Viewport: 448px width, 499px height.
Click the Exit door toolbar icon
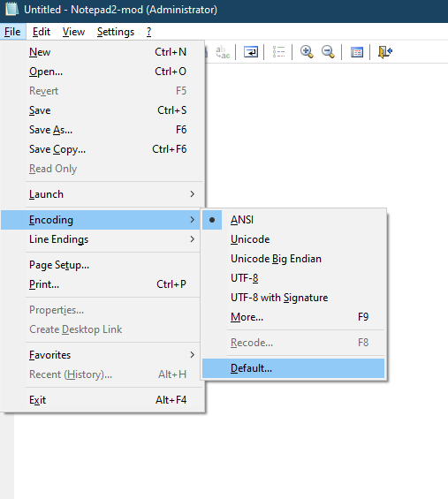385,52
